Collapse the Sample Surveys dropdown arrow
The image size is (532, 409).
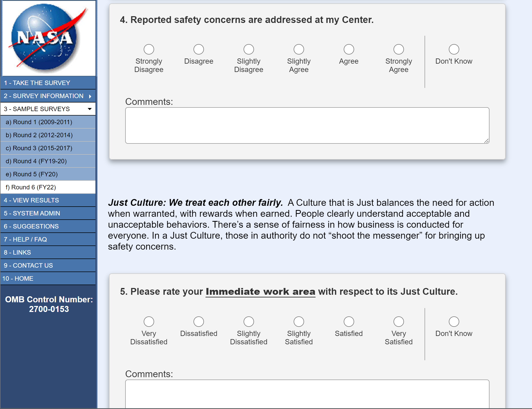(x=90, y=109)
